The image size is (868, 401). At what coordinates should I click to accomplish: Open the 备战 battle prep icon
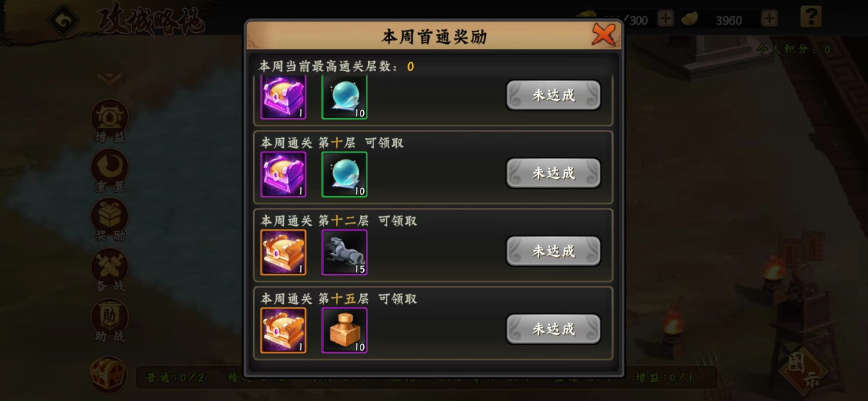109,269
